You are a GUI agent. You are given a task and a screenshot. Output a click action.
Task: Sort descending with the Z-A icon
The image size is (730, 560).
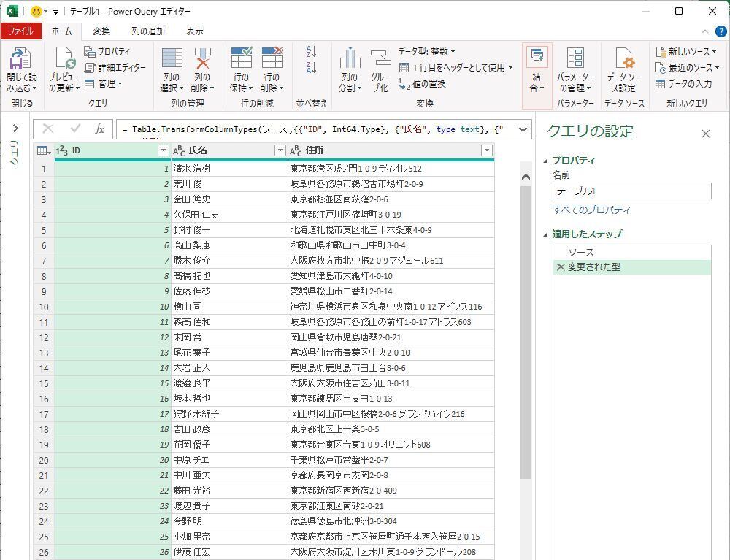click(x=312, y=67)
